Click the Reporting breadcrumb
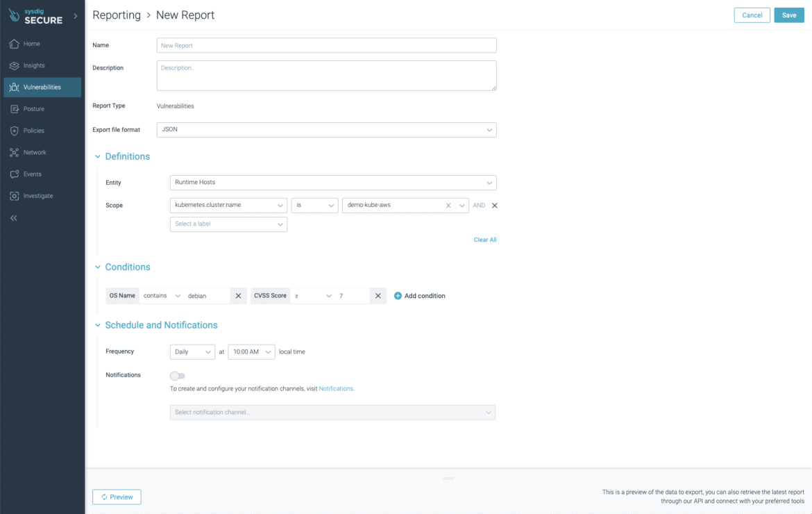812x514 pixels. [x=117, y=15]
